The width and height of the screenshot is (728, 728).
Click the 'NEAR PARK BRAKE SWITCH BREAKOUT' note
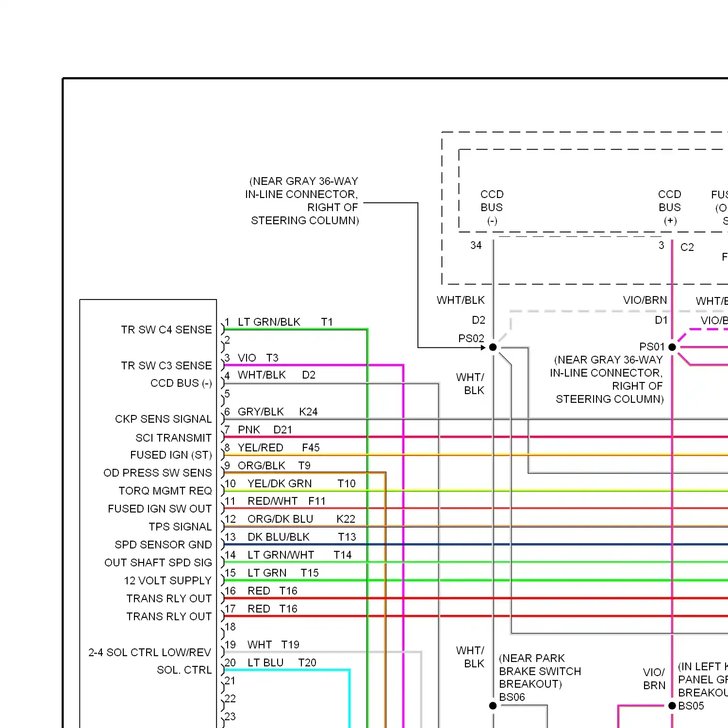coord(540,671)
